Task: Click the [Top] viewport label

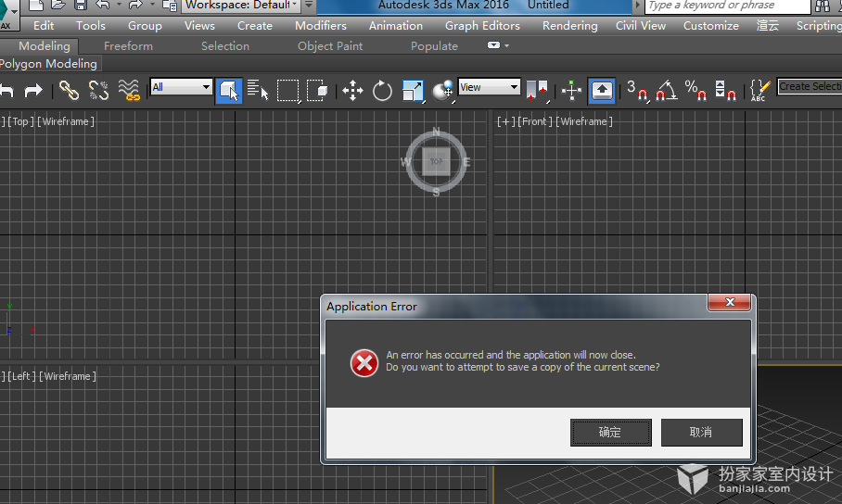Action: click(x=20, y=122)
